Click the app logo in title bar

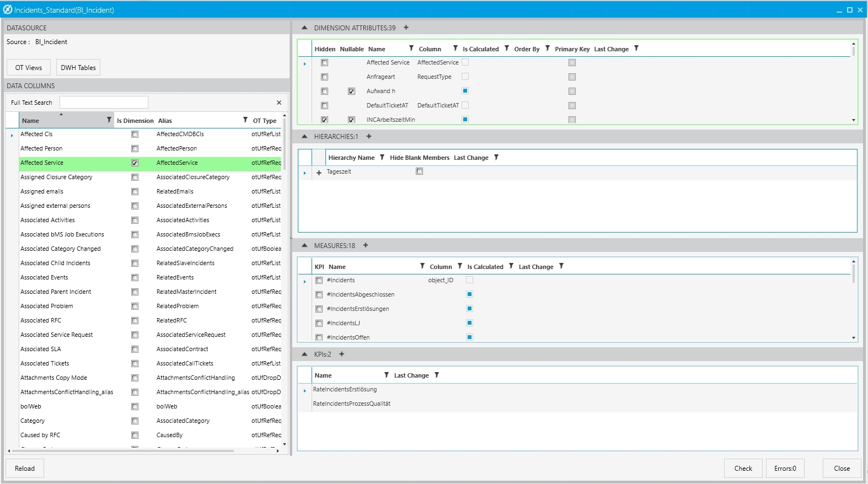(8, 9)
